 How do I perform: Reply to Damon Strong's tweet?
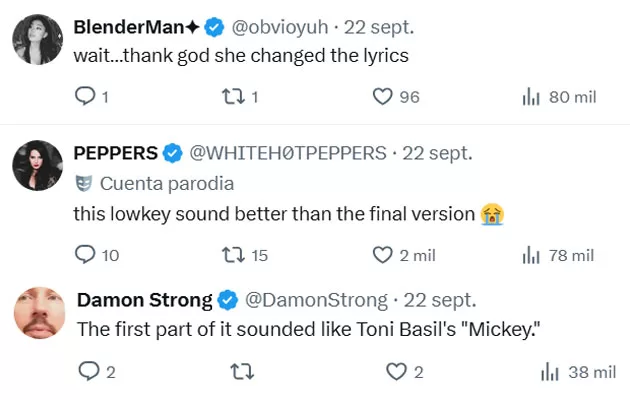pos(88,372)
